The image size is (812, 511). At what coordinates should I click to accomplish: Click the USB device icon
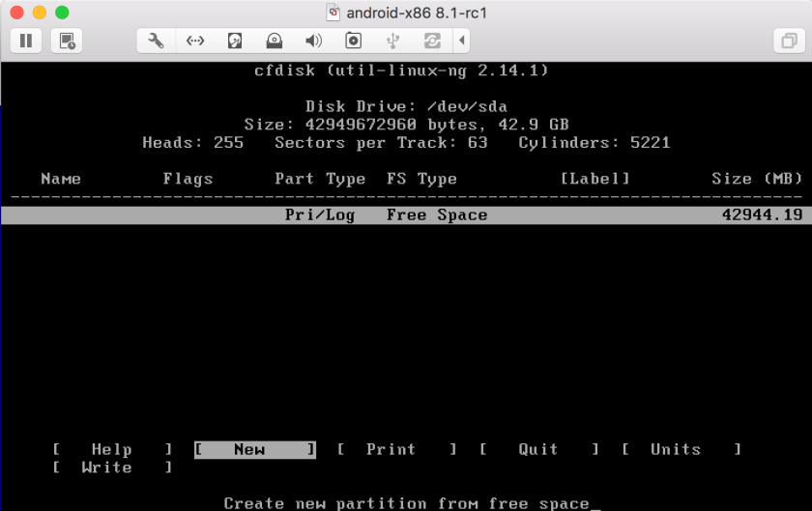click(393, 41)
